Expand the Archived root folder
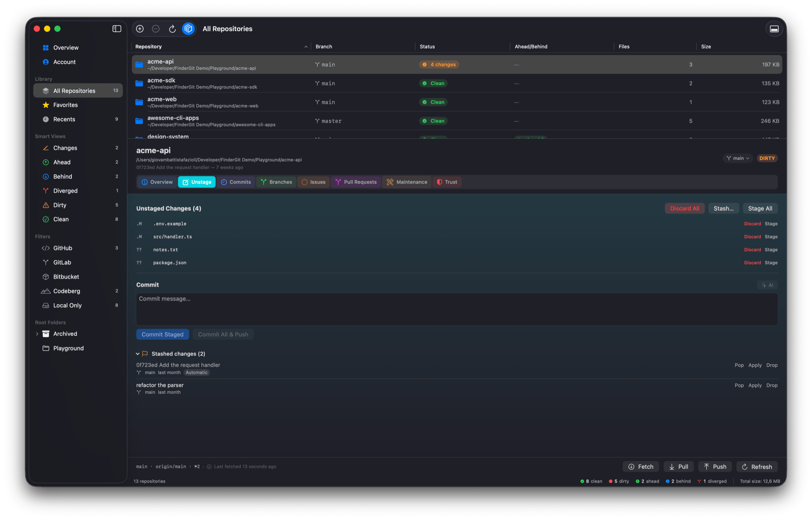 point(37,334)
